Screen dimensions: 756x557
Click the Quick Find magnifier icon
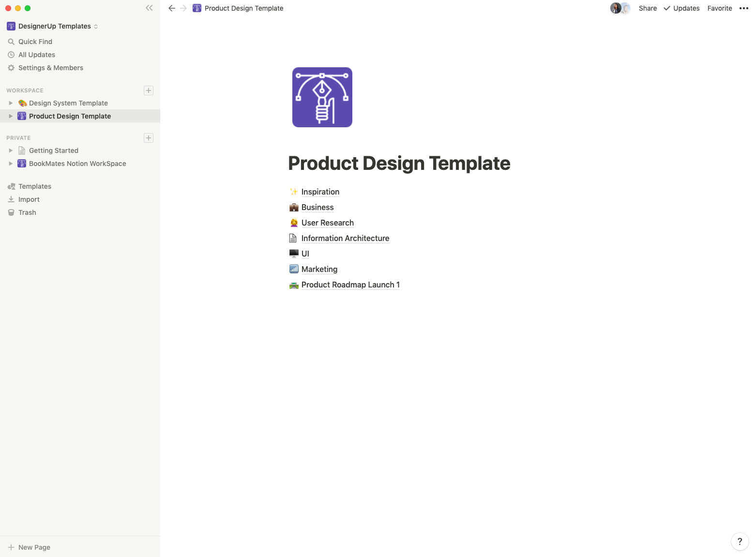click(x=11, y=42)
